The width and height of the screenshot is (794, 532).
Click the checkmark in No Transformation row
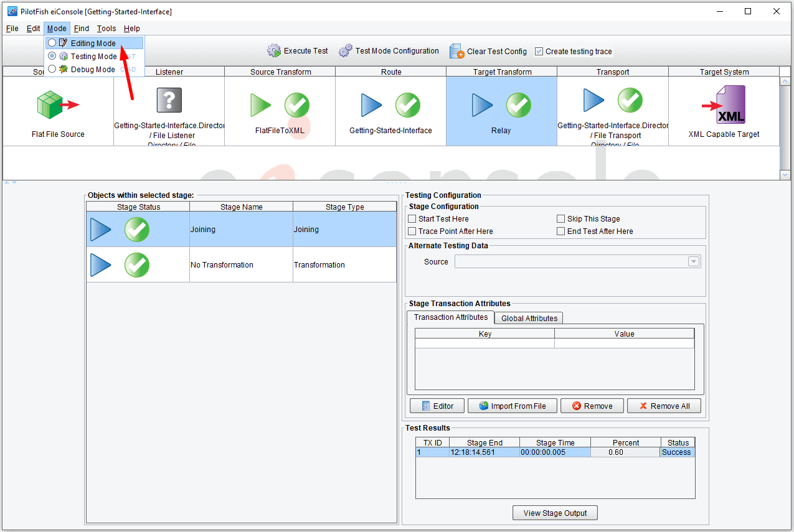(137, 265)
